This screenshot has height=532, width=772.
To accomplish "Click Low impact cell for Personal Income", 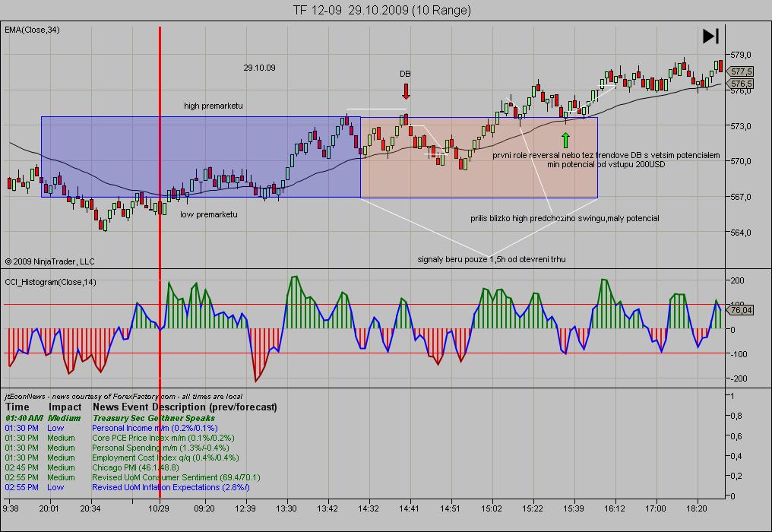I will click(x=55, y=428).
